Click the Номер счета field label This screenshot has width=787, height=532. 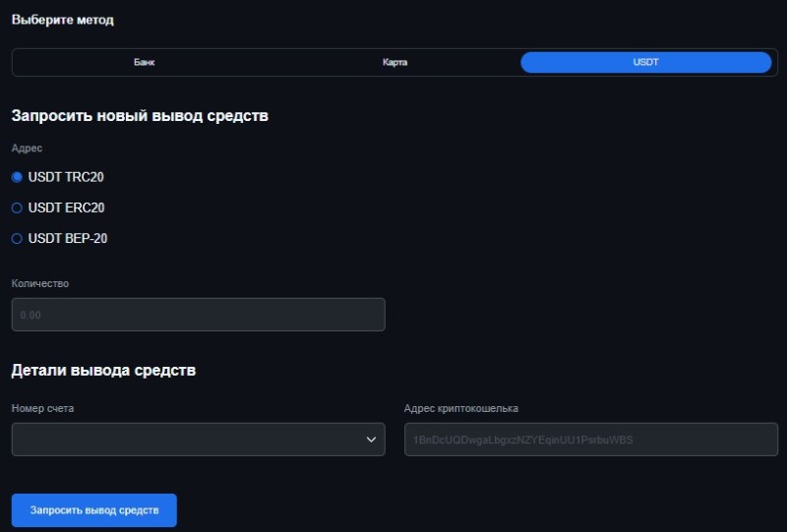point(42,408)
